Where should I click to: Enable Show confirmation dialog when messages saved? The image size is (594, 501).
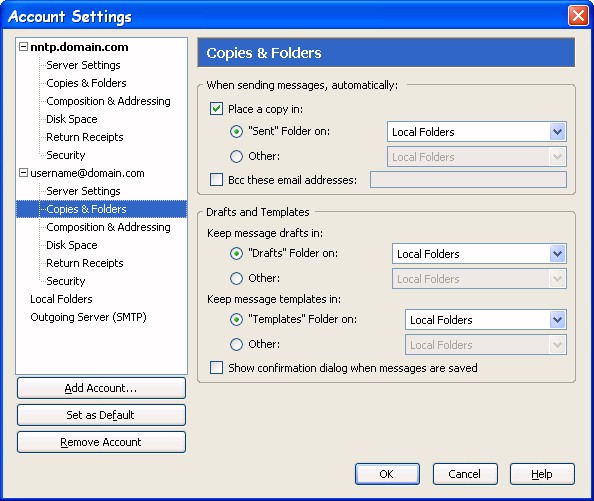click(216, 367)
